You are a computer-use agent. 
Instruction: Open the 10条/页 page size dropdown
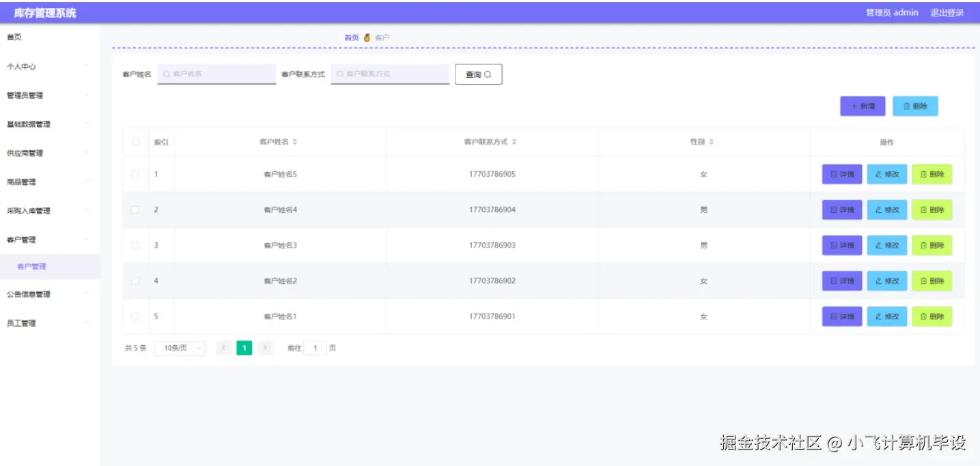(x=180, y=347)
